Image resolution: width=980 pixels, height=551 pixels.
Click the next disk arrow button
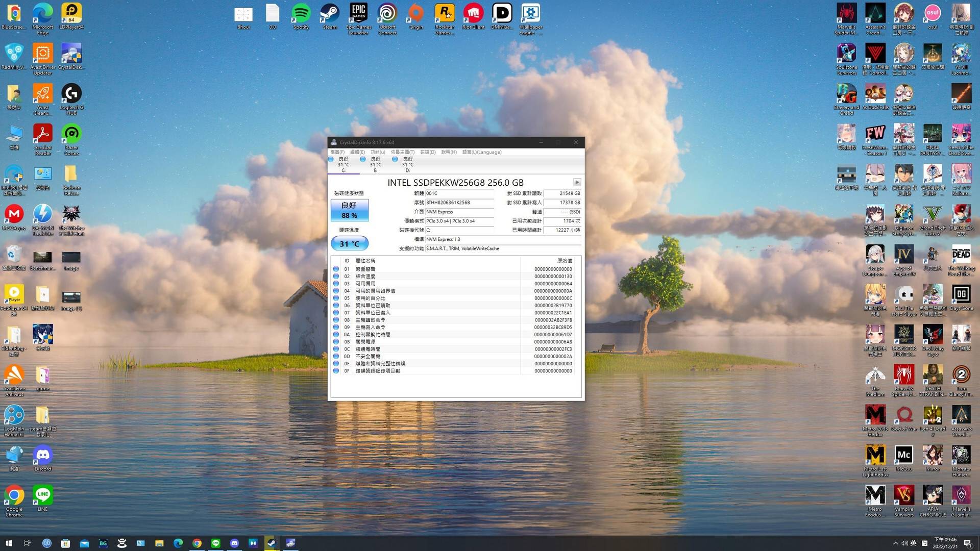(x=577, y=182)
